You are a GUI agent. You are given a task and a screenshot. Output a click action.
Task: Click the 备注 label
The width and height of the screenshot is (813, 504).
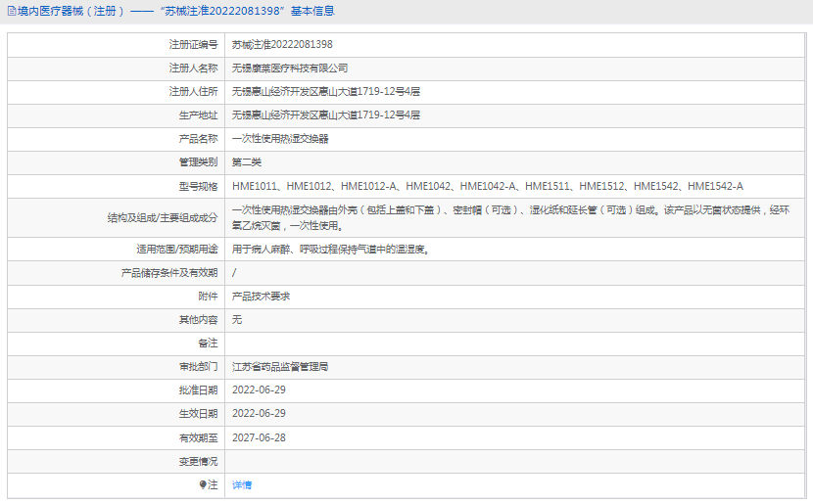pyautogui.click(x=208, y=344)
